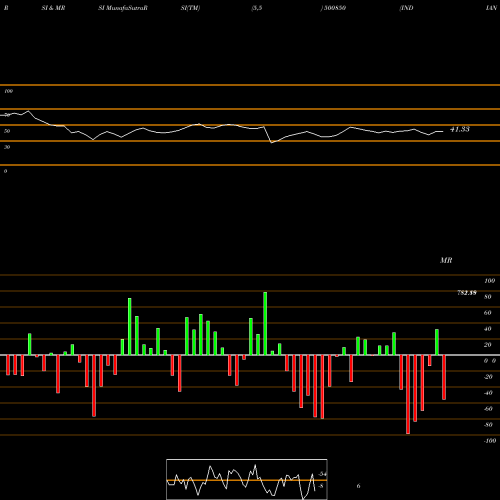Click the RSI current value 41.33
Screen dimensions: 500x500
click(x=460, y=129)
